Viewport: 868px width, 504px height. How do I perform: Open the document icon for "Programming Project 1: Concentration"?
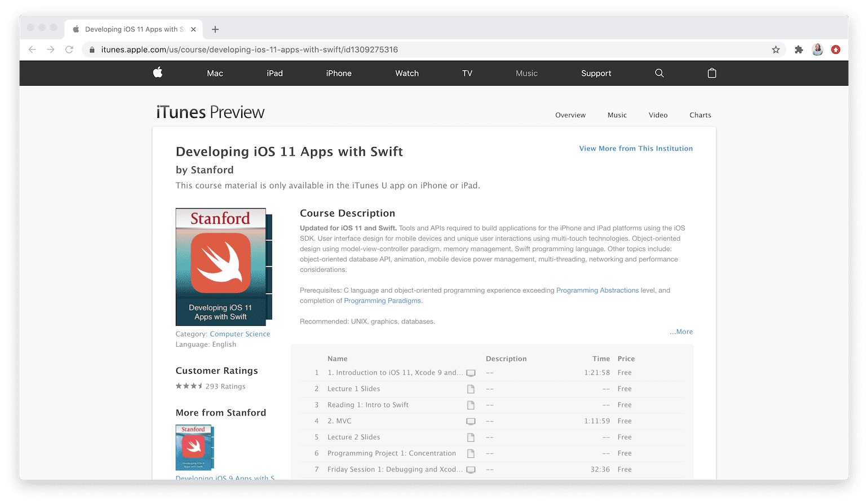click(471, 453)
